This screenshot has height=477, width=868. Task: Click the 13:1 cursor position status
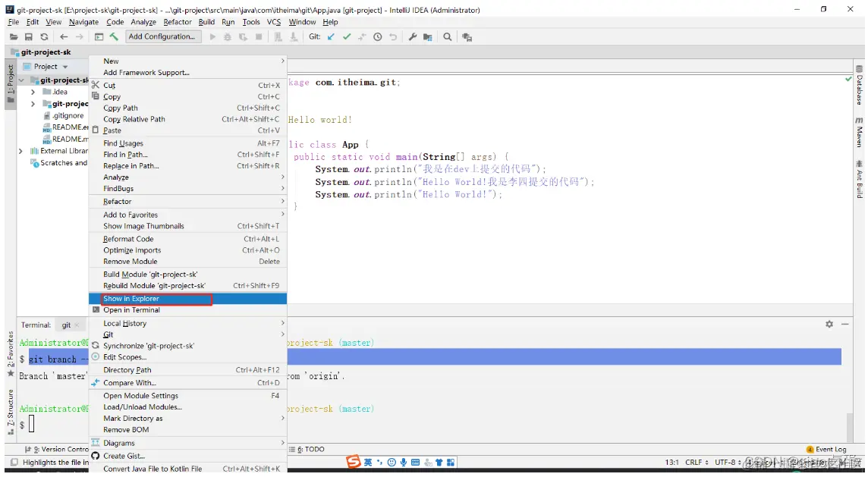pos(672,462)
